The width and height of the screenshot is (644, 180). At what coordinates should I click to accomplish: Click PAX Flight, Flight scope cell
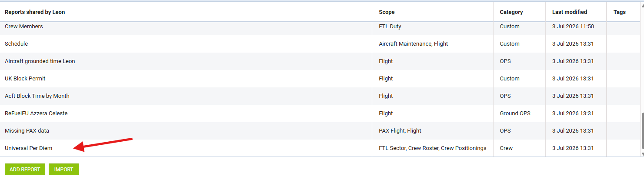(x=400, y=131)
